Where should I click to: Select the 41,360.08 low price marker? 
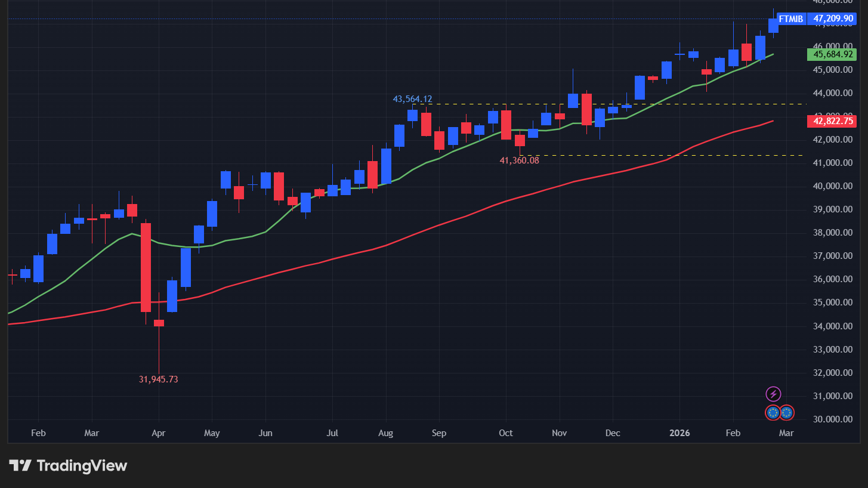click(519, 160)
